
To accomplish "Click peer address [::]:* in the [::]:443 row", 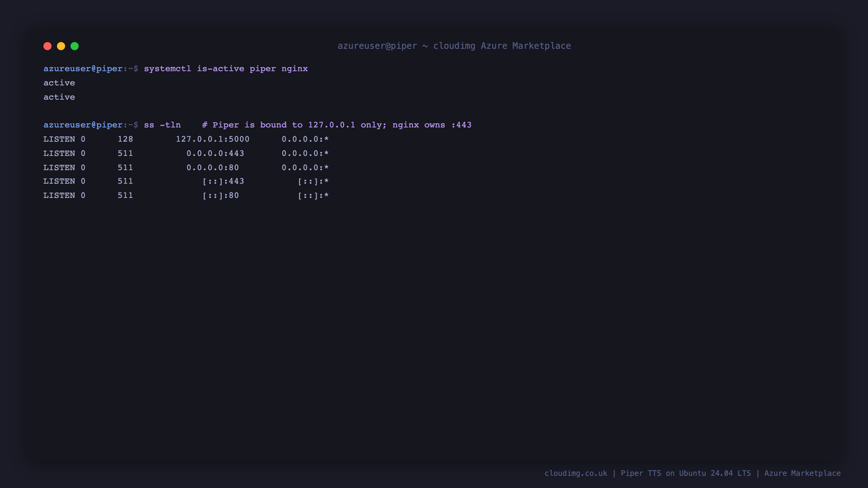I will [x=313, y=181].
